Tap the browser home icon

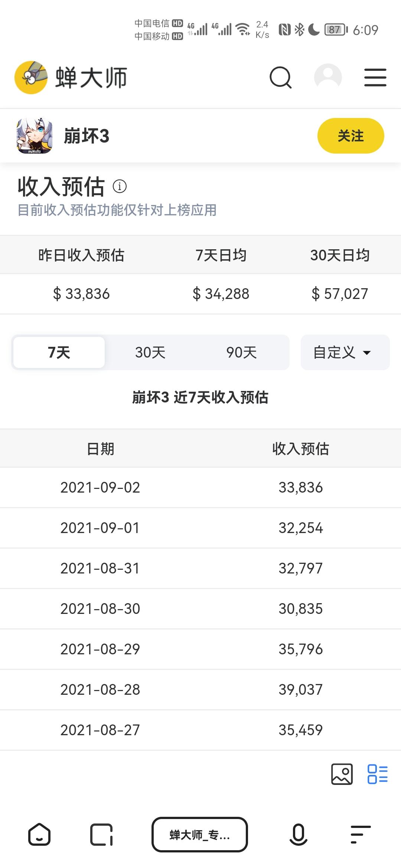click(39, 835)
